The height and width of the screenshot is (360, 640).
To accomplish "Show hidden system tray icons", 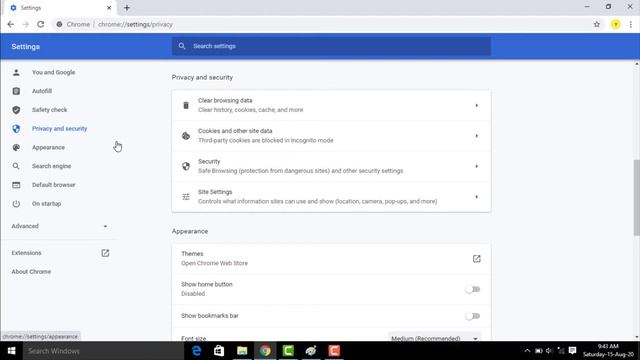I will [527, 351].
